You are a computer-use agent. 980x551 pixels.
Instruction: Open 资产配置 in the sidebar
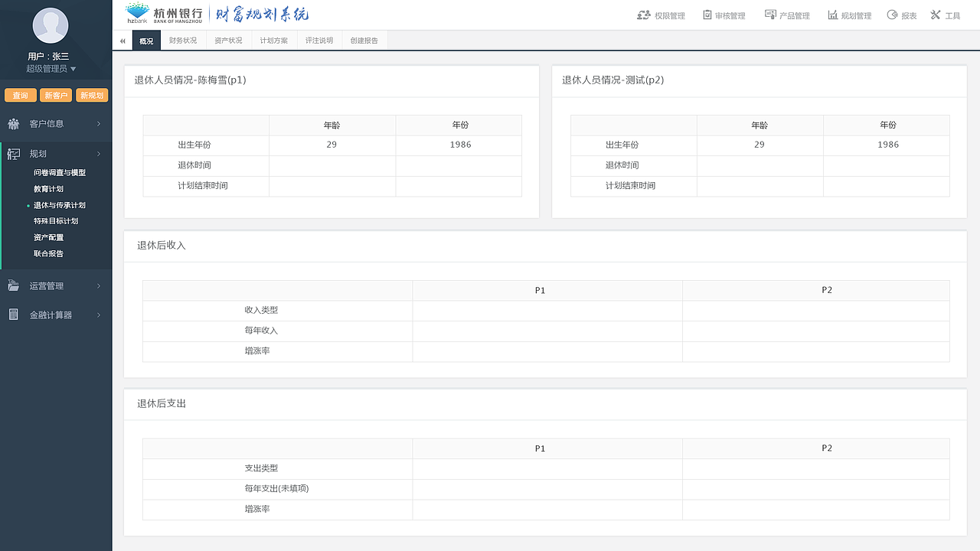click(x=48, y=237)
